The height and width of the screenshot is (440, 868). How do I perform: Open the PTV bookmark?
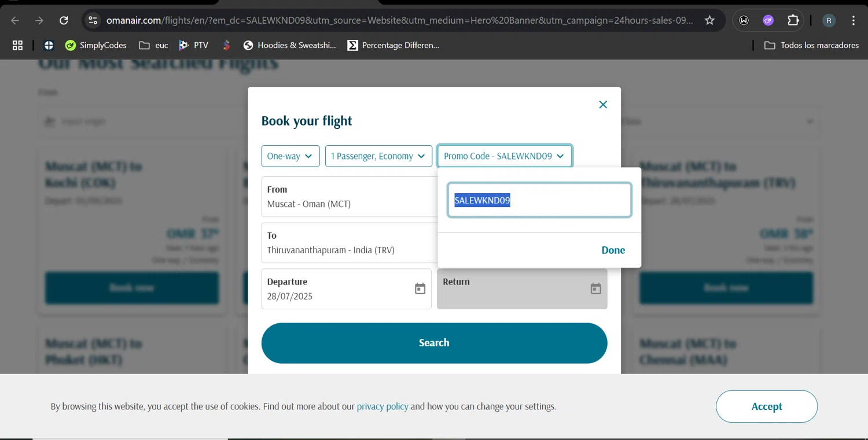[193, 45]
